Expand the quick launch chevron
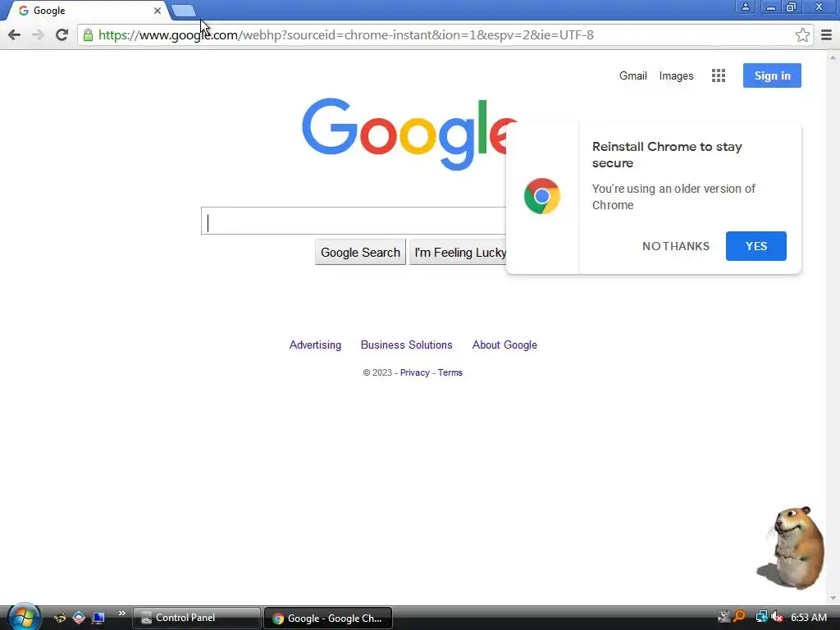The height and width of the screenshot is (630, 840). click(121, 614)
